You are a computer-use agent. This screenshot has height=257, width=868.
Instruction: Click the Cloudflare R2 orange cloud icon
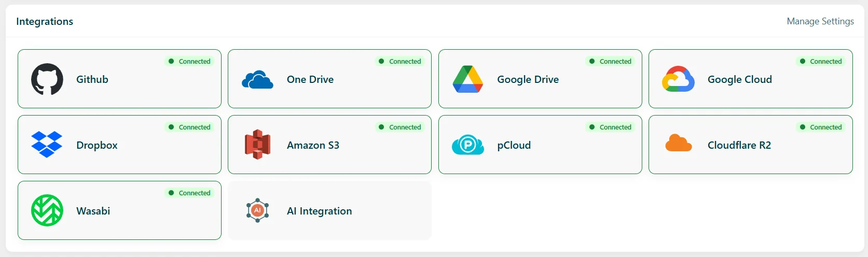tap(678, 143)
